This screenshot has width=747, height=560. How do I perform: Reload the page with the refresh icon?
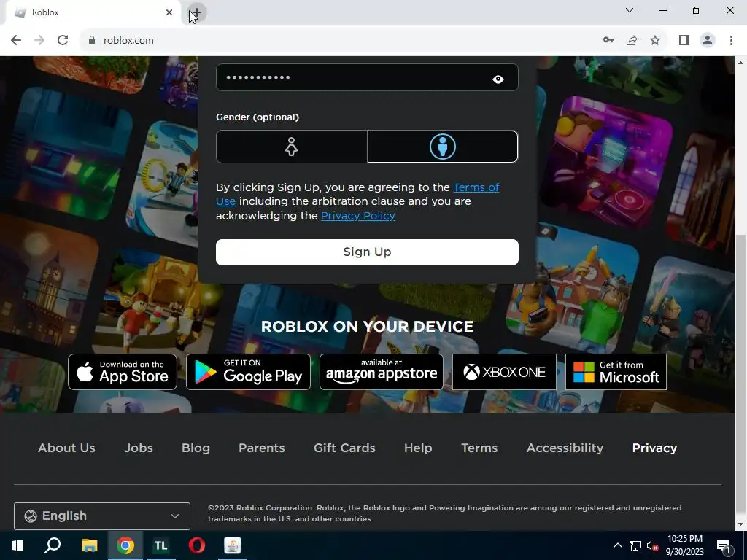(63, 41)
